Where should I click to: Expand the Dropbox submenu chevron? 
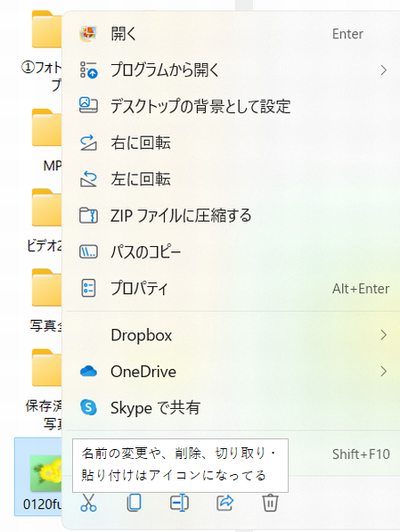(383, 335)
